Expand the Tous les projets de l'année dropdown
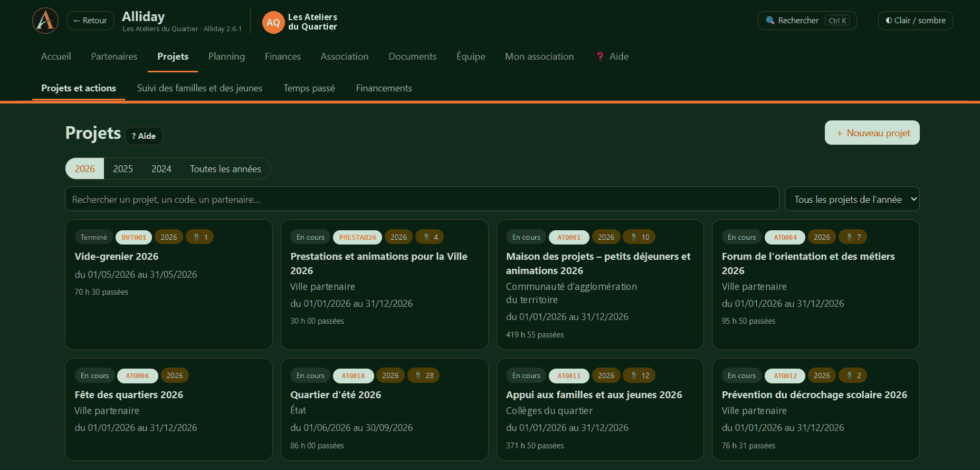This screenshot has width=980, height=470. click(852, 199)
